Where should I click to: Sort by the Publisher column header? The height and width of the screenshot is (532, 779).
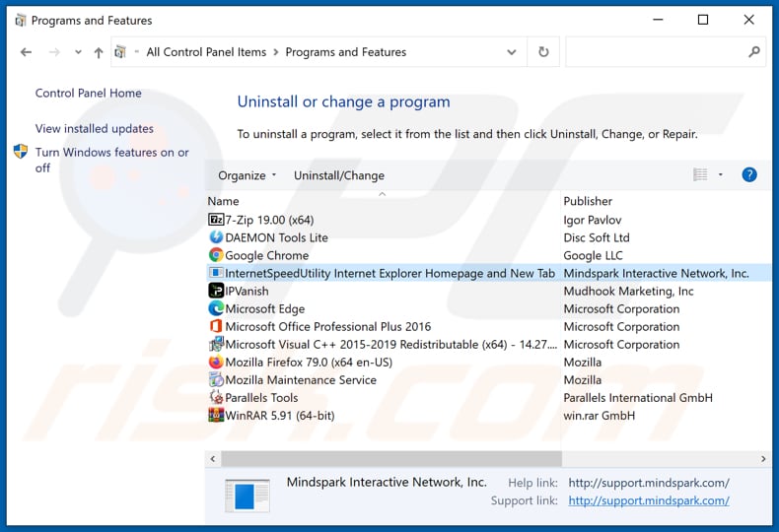click(x=588, y=201)
